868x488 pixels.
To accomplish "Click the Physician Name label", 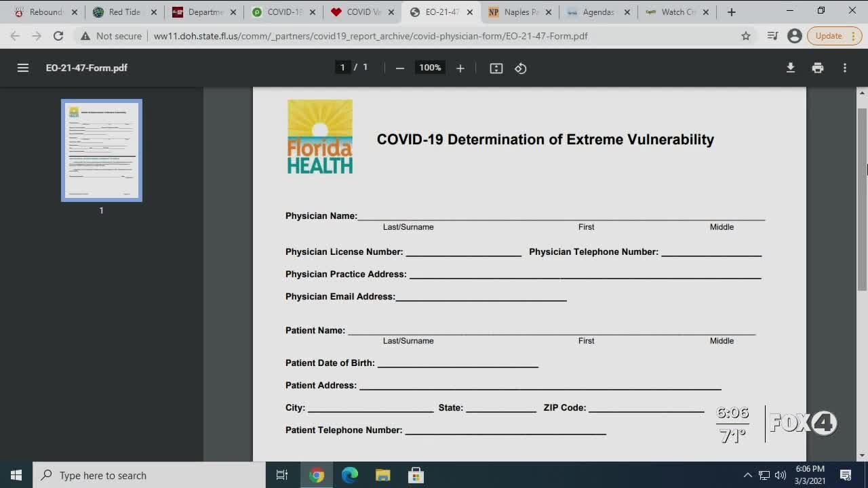I will [x=321, y=216].
